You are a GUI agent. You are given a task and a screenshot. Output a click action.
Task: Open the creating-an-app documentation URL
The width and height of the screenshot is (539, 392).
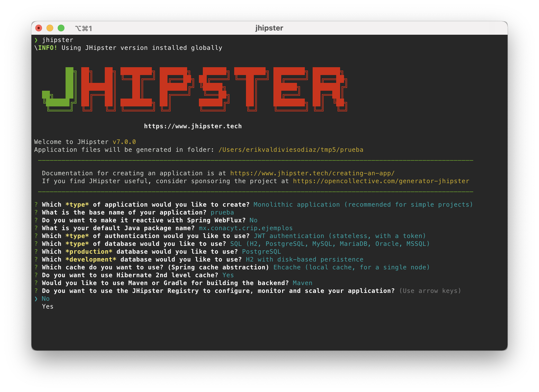[x=312, y=173]
